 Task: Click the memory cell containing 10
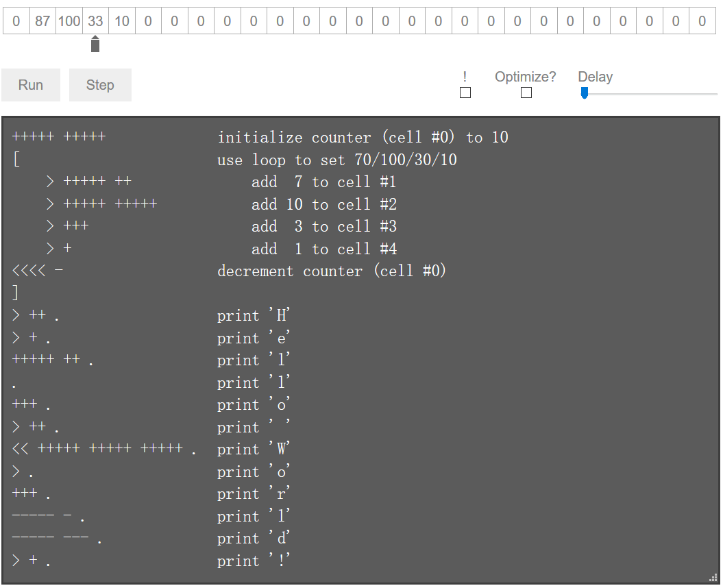(x=122, y=21)
